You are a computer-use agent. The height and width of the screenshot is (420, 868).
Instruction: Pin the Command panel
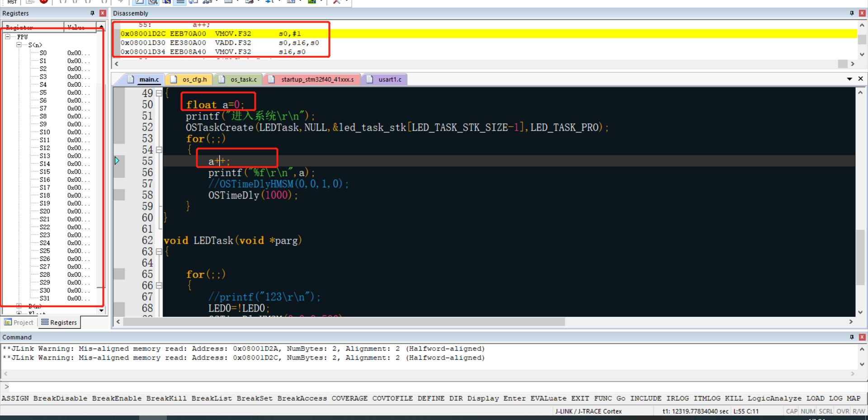coord(852,337)
